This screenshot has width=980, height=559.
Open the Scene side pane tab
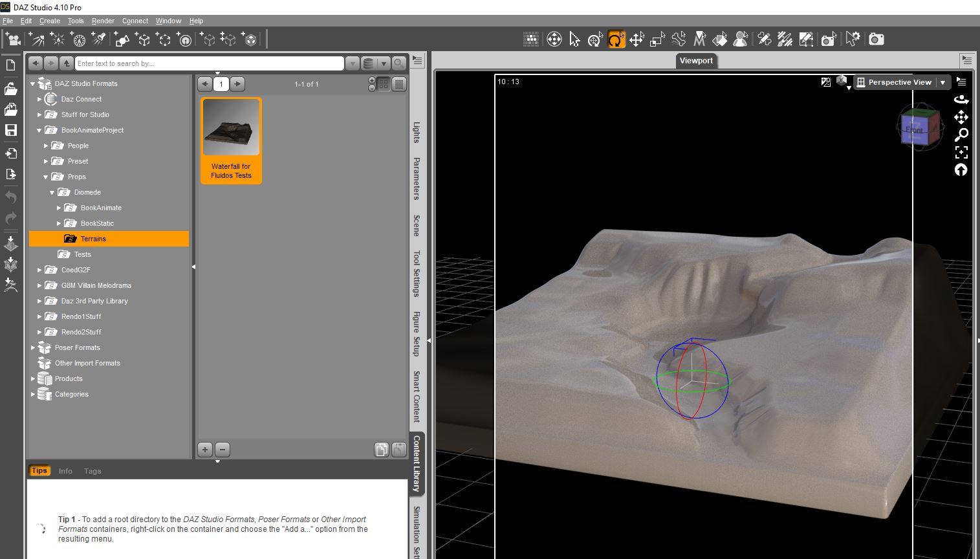click(417, 225)
